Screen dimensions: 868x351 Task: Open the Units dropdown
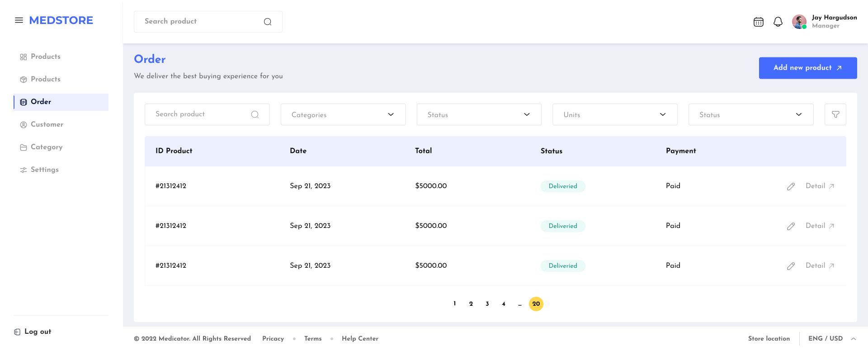pos(614,114)
